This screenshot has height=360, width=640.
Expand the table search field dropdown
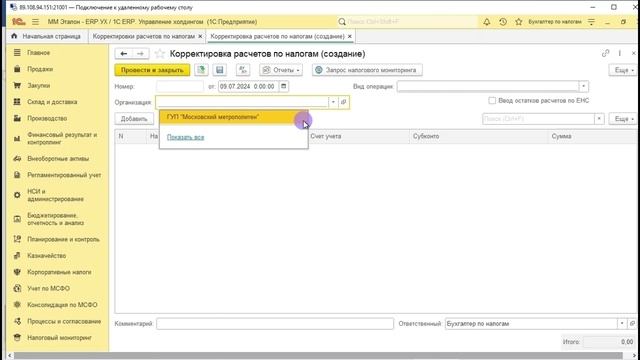click(599, 119)
